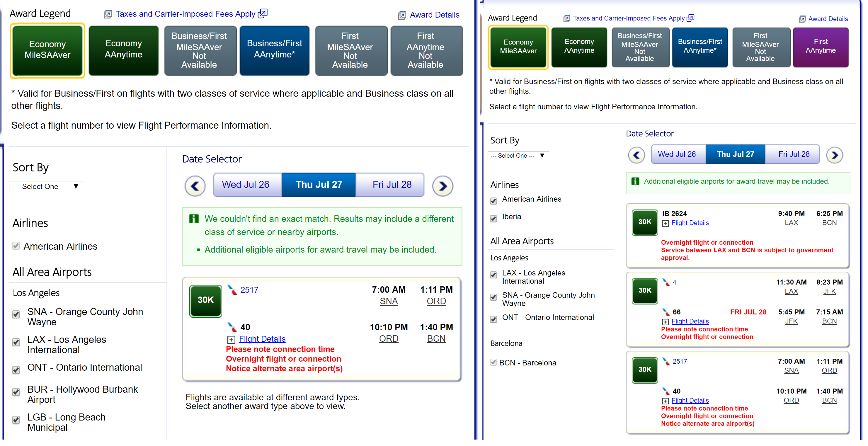Toggle BUR Hollywood Burbank Airport checkbox
This screenshot has width=868, height=446.
(16, 392)
